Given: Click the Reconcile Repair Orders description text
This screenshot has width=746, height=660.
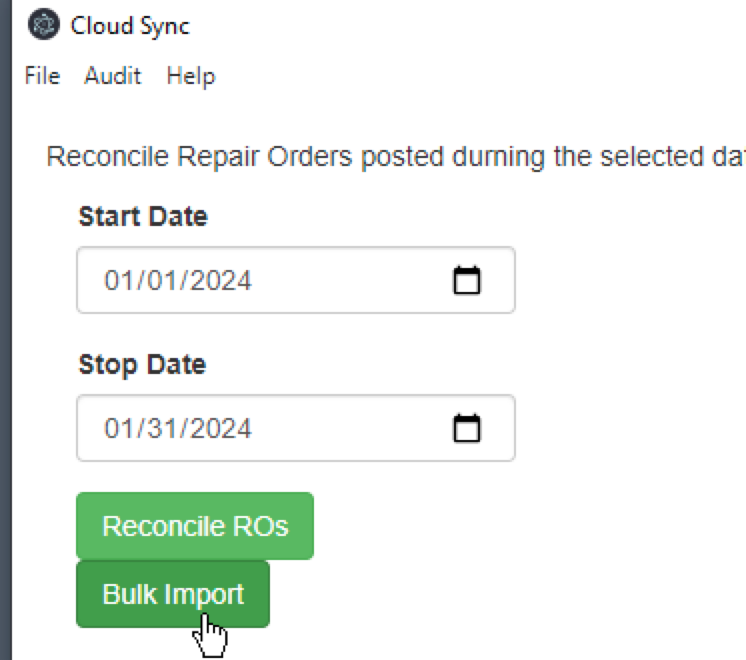Looking at the screenshot, I should [x=396, y=157].
